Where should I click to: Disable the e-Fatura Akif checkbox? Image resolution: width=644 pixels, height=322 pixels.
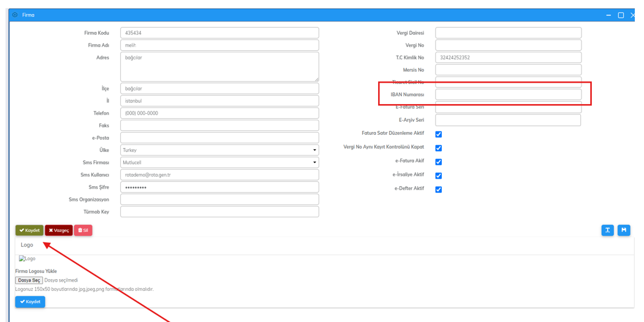pyautogui.click(x=438, y=162)
